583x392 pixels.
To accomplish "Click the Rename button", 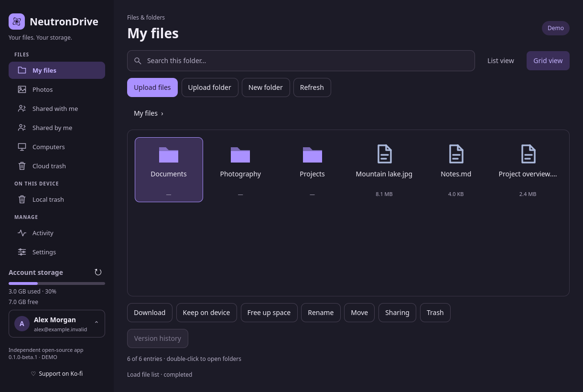I will pyautogui.click(x=321, y=313).
